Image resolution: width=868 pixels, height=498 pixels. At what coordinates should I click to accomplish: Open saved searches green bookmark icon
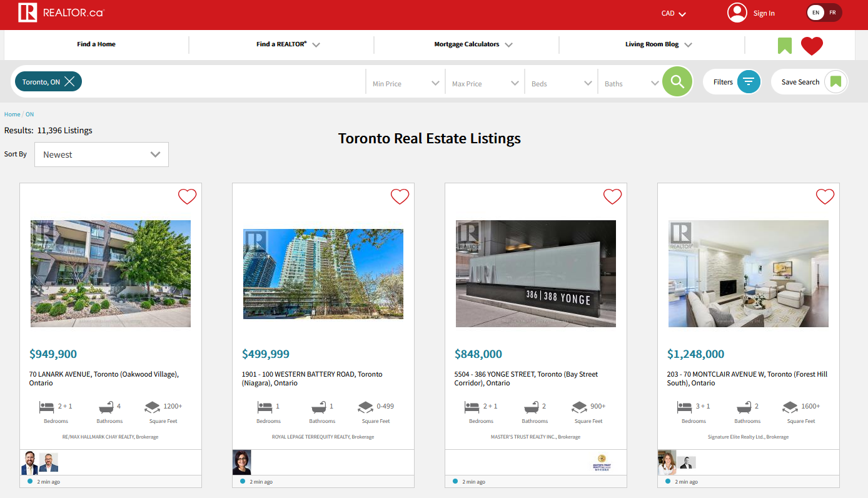point(785,46)
